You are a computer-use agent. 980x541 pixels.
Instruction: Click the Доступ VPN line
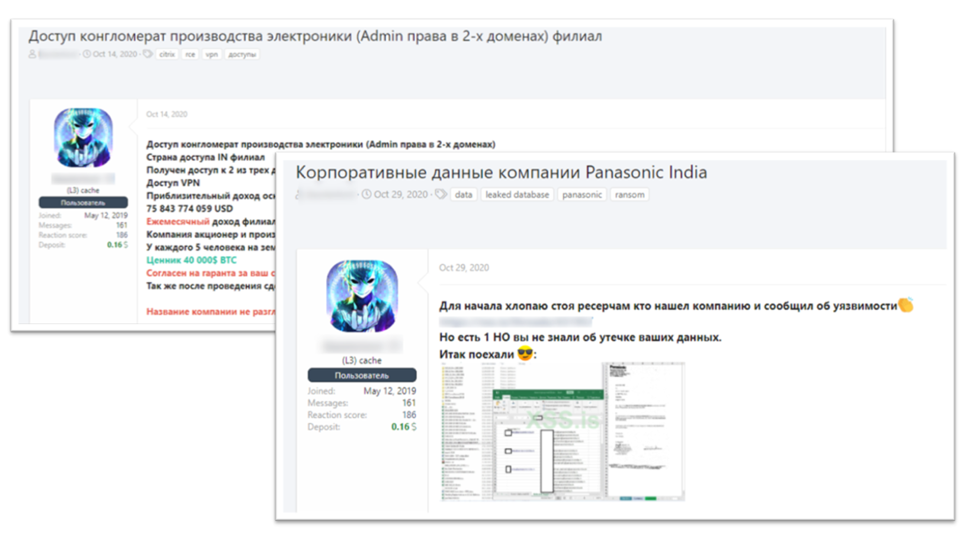point(173,183)
